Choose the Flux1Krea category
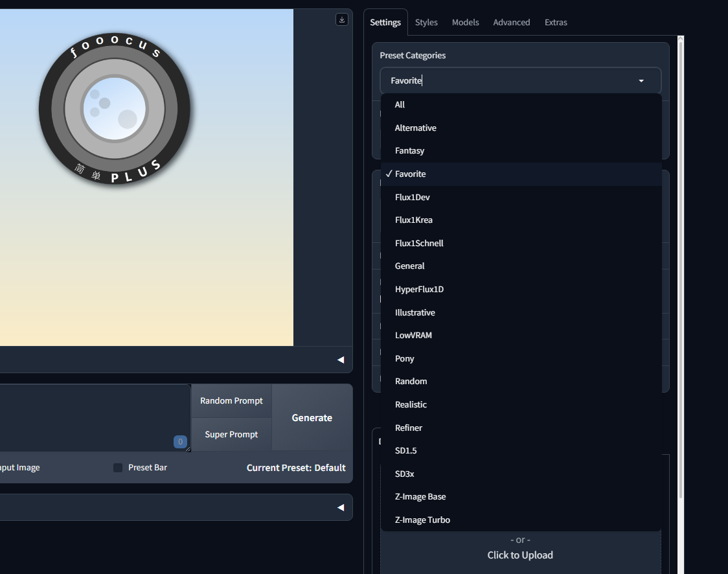Viewport: 728px width, 574px height. click(x=521, y=220)
